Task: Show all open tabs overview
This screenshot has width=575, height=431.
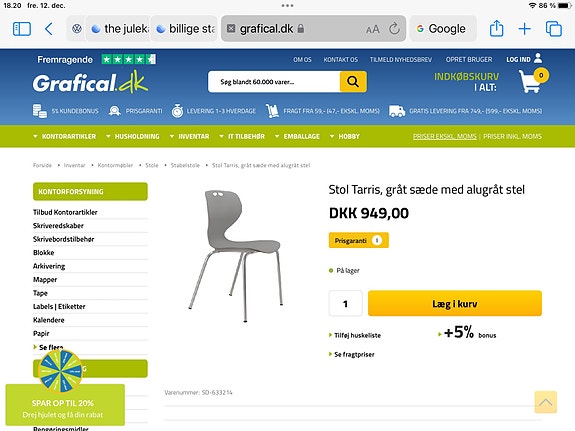Action: click(x=553, y=29)
